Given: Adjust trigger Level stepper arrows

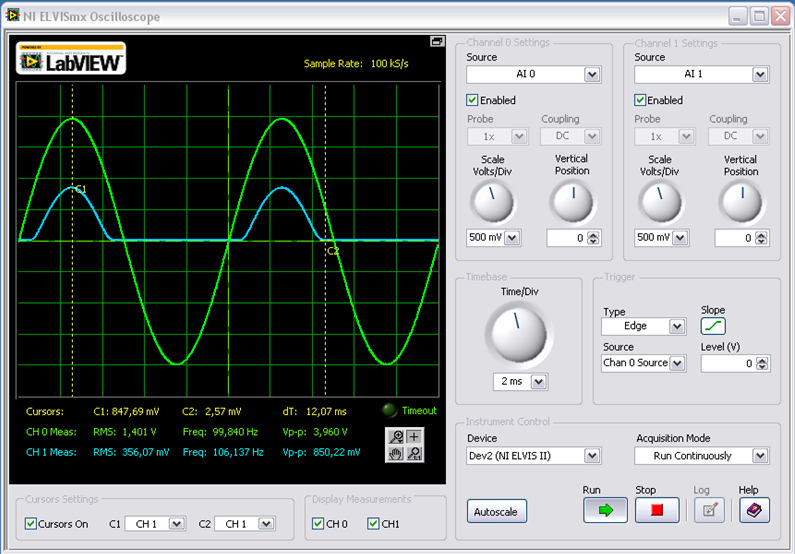Looking at the screenshot, I should pyautogui.click(x=762, y=363).
